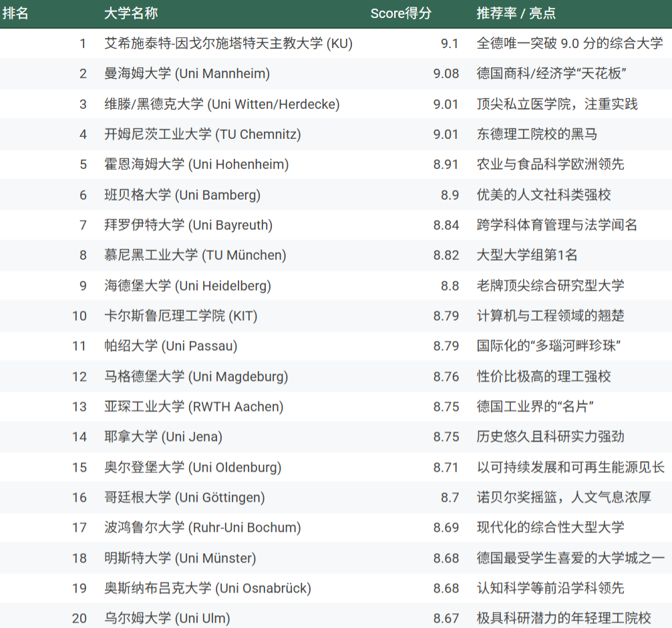Image resolution: width=672 pixels, height=628 pixels.
Task: Select the 曼海姆大学 (Uni Mannheim) cell
Action: coord(187,73)
